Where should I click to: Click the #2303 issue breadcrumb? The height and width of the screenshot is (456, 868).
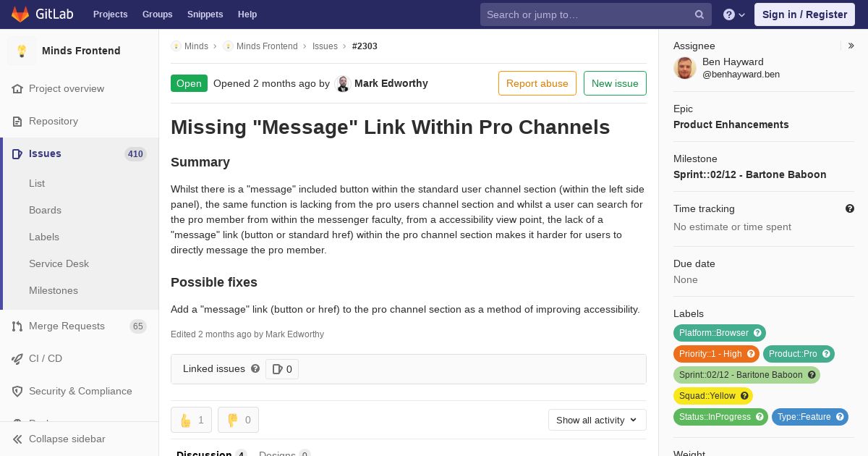click(x=365, y=46)
